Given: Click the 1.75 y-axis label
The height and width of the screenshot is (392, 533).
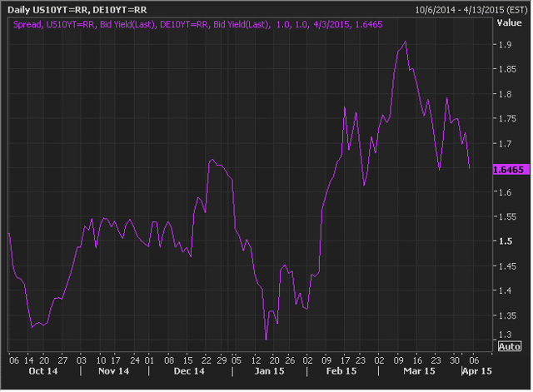Looking at the screenshot, I should (509, 119).
